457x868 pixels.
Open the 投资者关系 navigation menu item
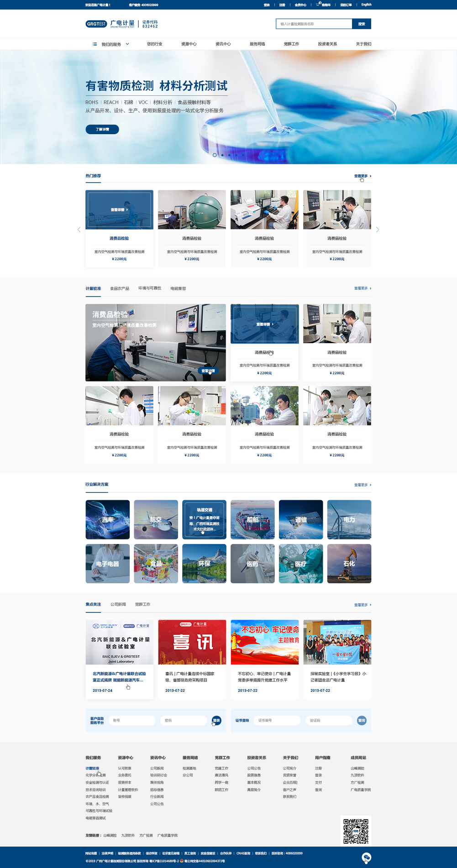pyautogui.click(x=327, y=44)
